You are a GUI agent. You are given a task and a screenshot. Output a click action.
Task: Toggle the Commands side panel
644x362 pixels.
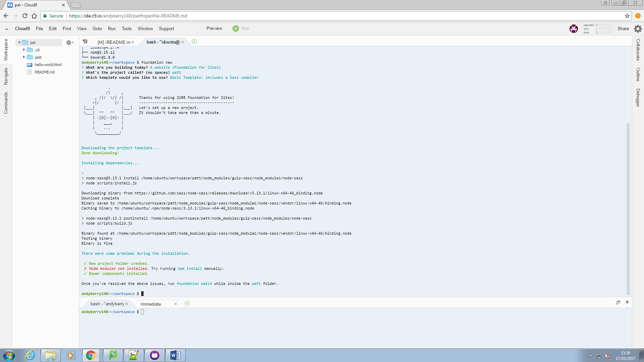6,103
